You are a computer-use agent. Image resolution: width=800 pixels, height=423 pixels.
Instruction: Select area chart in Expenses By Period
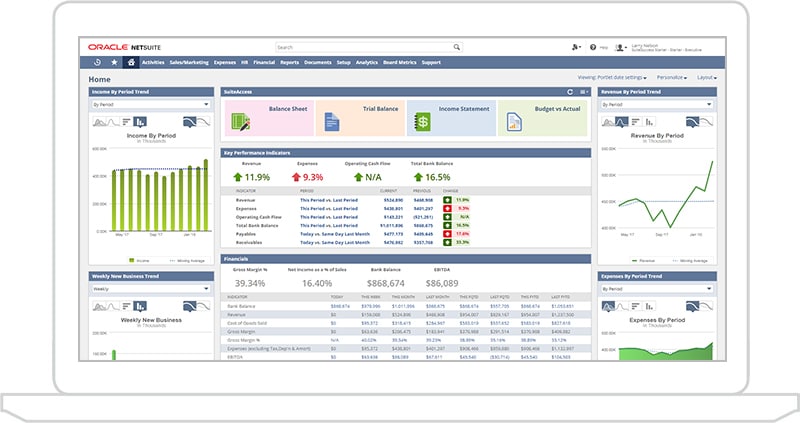coord(608,306)
